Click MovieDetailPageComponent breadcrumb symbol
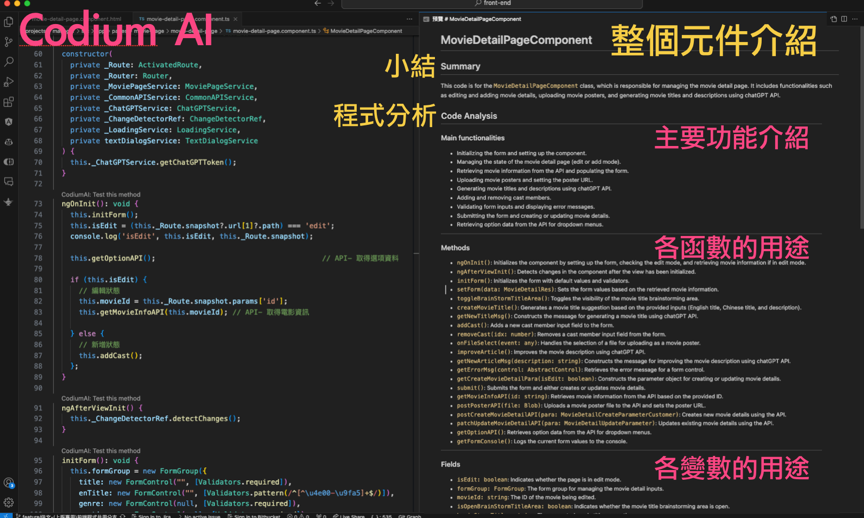The width and height of the screenshot is (864, 518). click(x=366, y=31)
